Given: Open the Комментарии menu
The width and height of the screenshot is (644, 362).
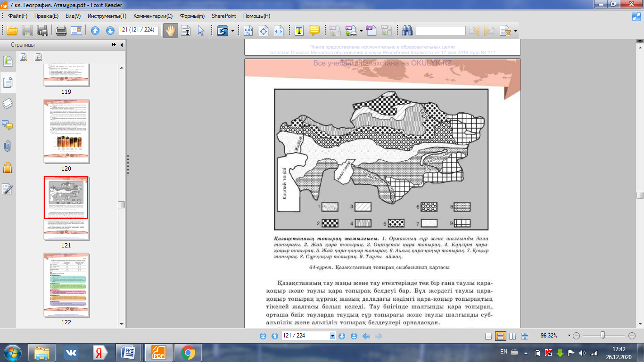Looking at the screenshot, I should tap(153, 16).
